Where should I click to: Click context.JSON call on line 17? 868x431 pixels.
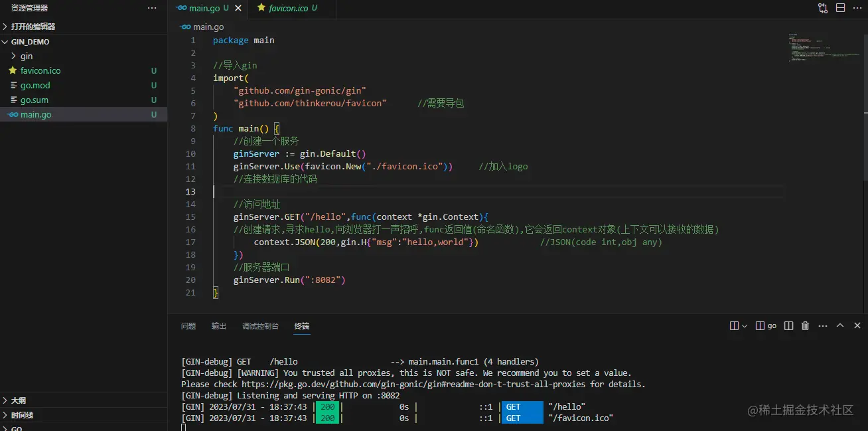point(366,242)
